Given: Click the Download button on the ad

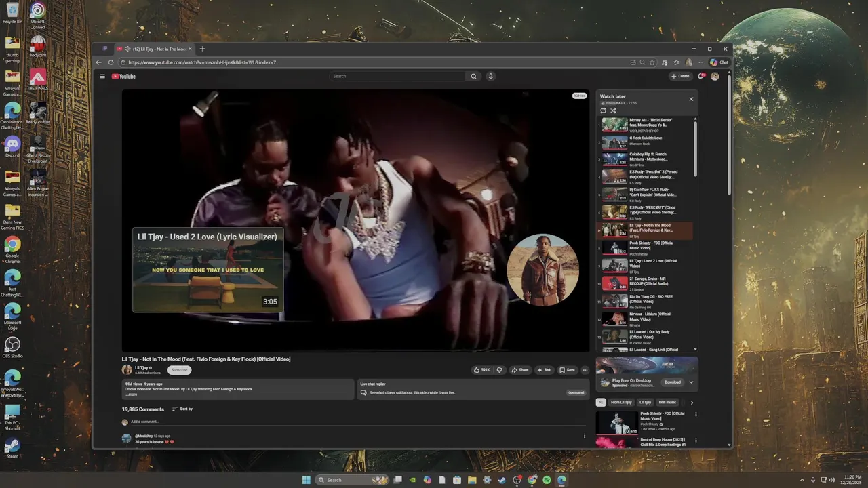Looking at the screenshot, I should tap(672, 382).
